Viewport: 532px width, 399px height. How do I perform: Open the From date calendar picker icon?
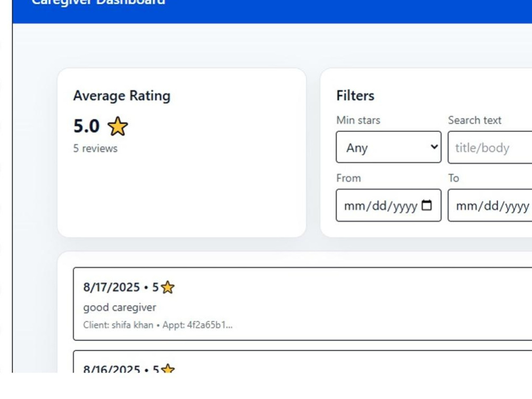pyautogui.click(x=427, y=205)
